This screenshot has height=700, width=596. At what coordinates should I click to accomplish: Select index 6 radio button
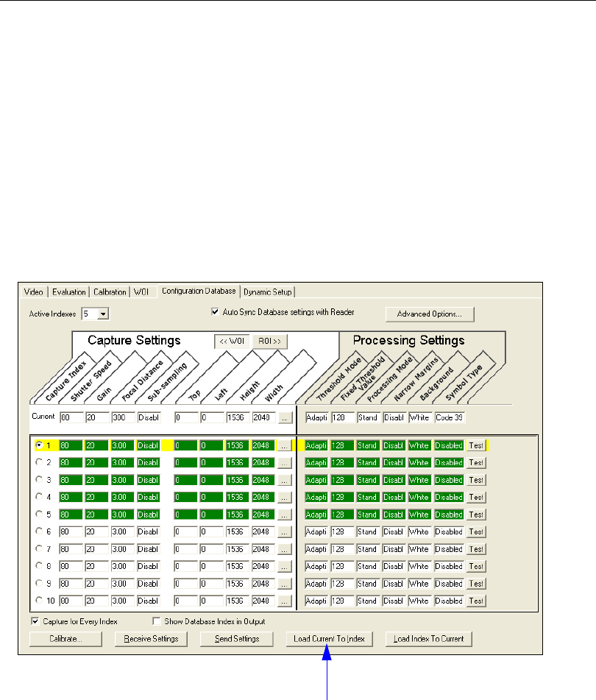click(39, 531)
